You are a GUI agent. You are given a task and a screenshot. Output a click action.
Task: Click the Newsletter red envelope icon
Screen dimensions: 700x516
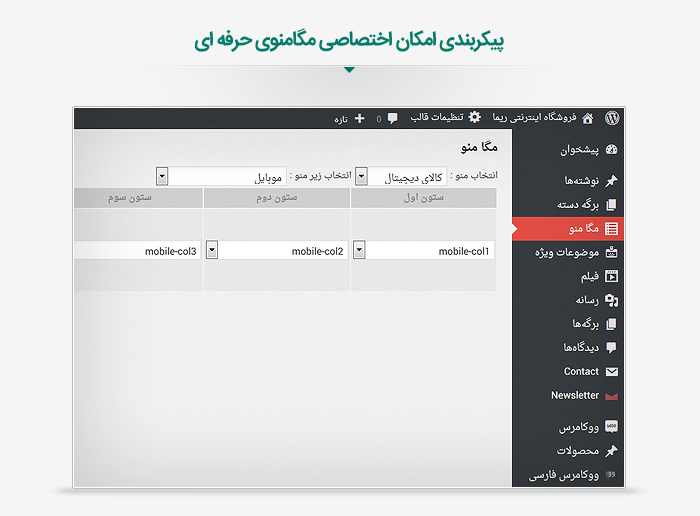(x=611, y=396)
